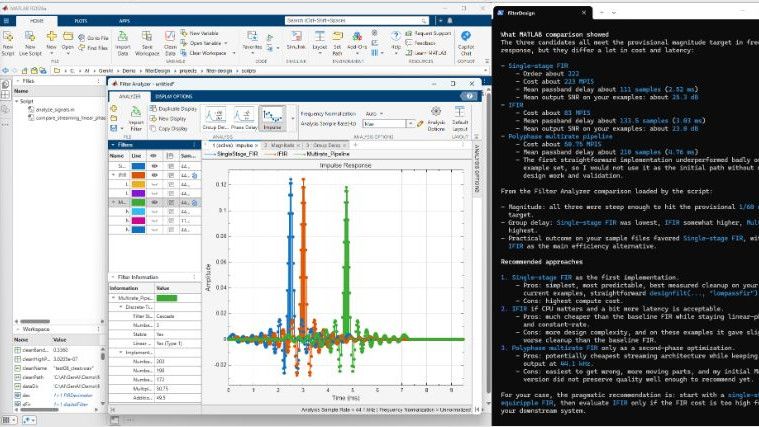Select the Impulse response analysis
Image resolution: width=759 pixels, height=427 pixels.
(272, 119)
